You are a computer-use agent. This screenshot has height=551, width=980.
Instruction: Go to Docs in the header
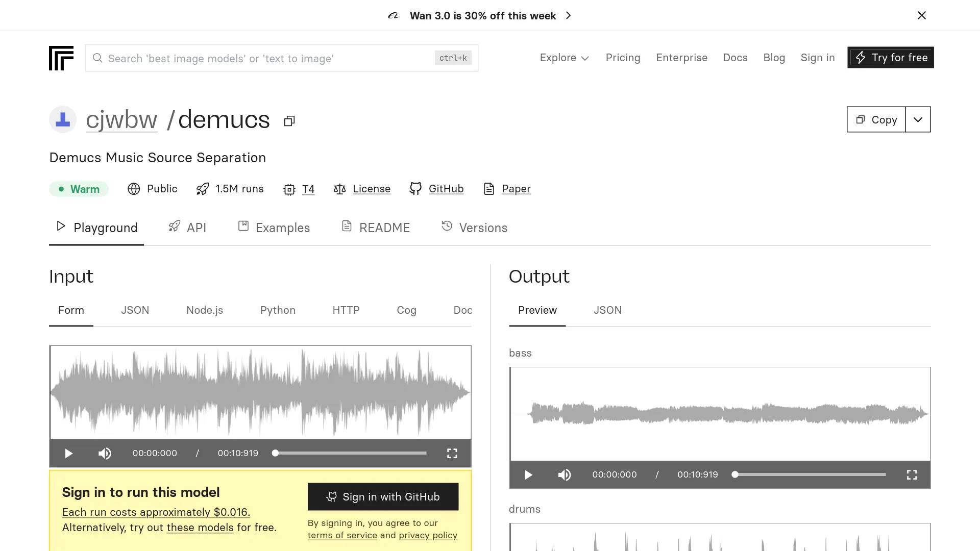735,58
